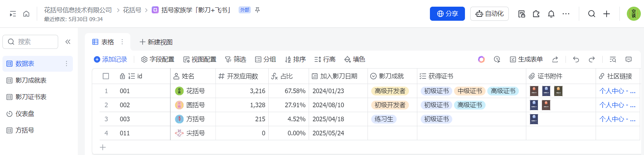Open the 表格 view options menu

[122, 42]
